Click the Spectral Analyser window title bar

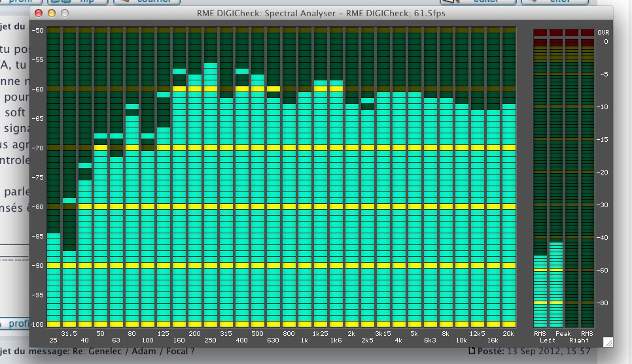click(x=321, y=13)
